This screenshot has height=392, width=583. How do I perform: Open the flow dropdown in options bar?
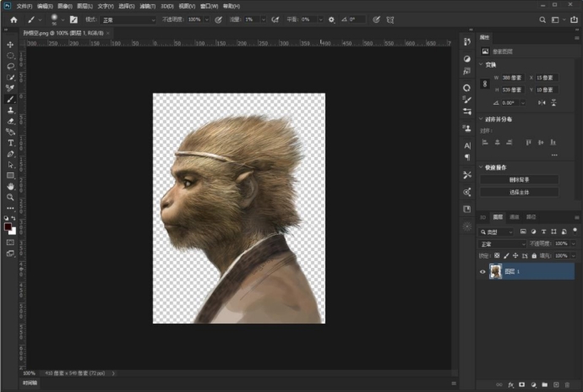[x=264, y=19]
